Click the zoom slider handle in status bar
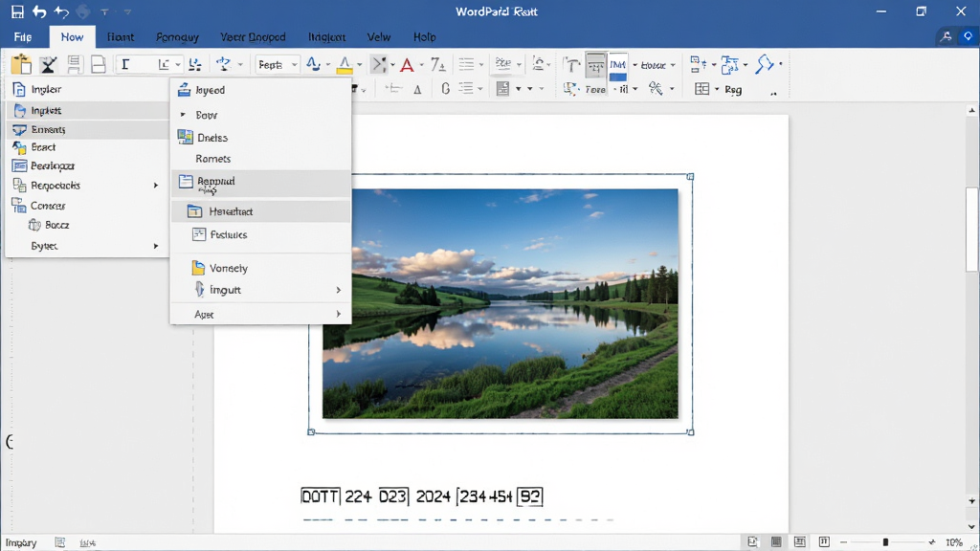Image resolution: width=980 pixels, height=551 pixels. pyautogui.click(x=885, y=542)
